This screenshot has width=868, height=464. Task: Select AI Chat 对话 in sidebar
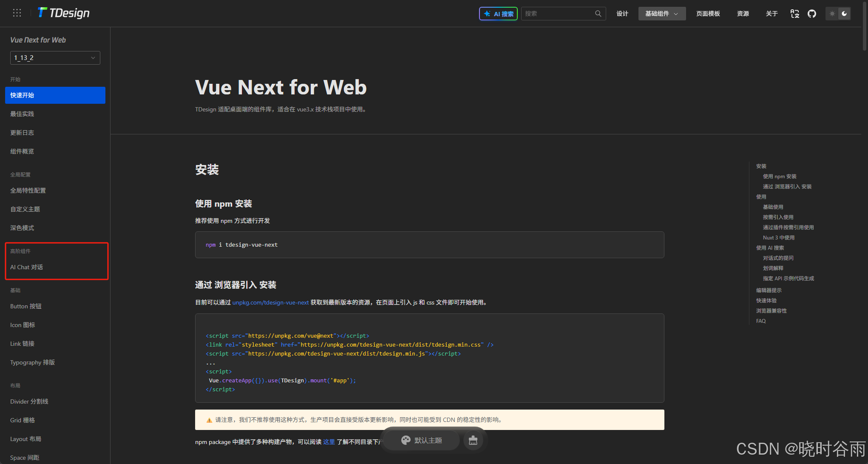(x=27, y=267)
